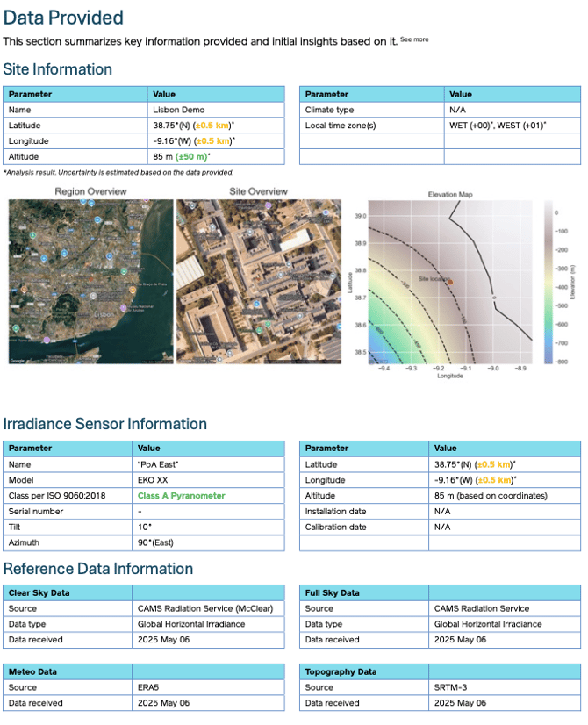Click the orange site location marker
The height and width of the screenshot is (725, 588).
pos(449,282)
